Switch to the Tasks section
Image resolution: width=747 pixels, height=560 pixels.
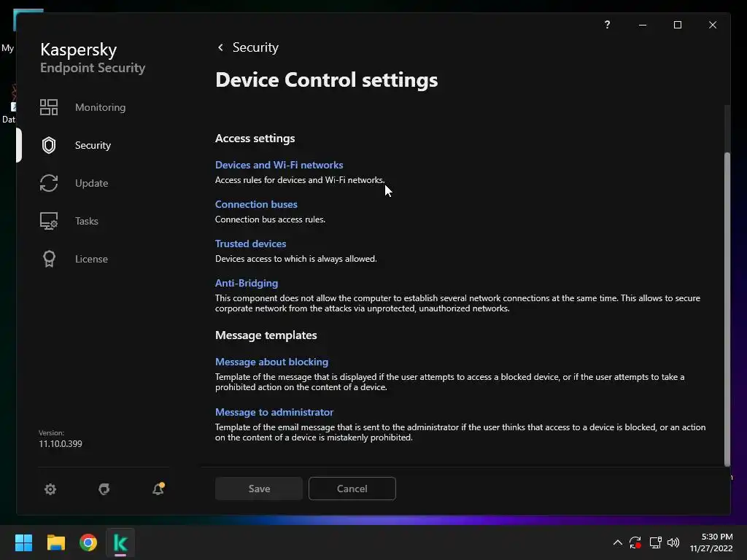click(x=87, y=221)
